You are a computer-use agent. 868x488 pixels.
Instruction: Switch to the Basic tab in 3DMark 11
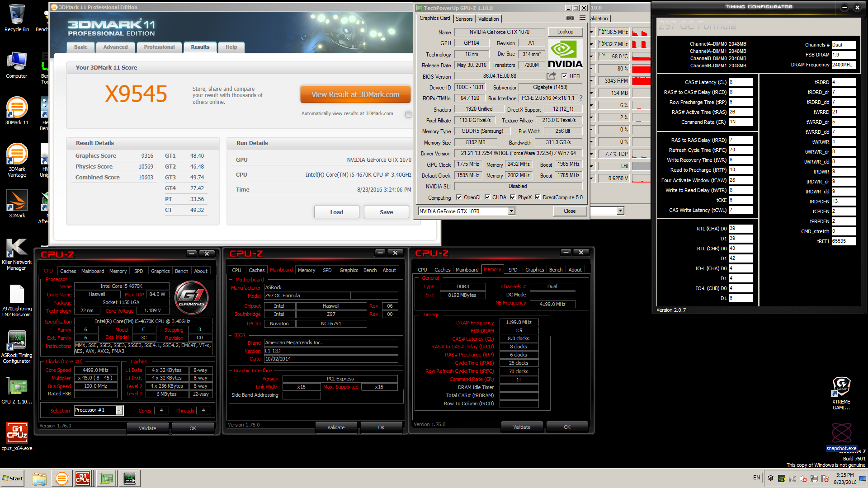81,47
